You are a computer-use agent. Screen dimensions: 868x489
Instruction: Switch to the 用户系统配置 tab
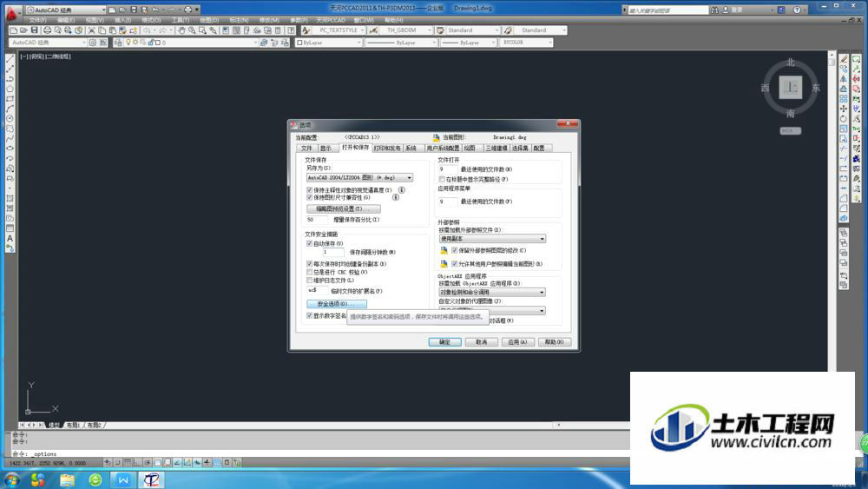(x=443, y=149)
